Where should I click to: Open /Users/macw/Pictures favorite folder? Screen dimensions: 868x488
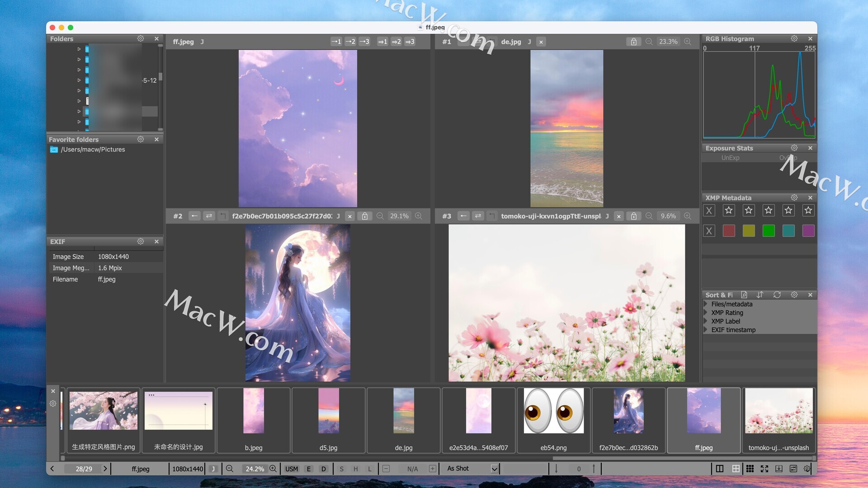(93, 150)
